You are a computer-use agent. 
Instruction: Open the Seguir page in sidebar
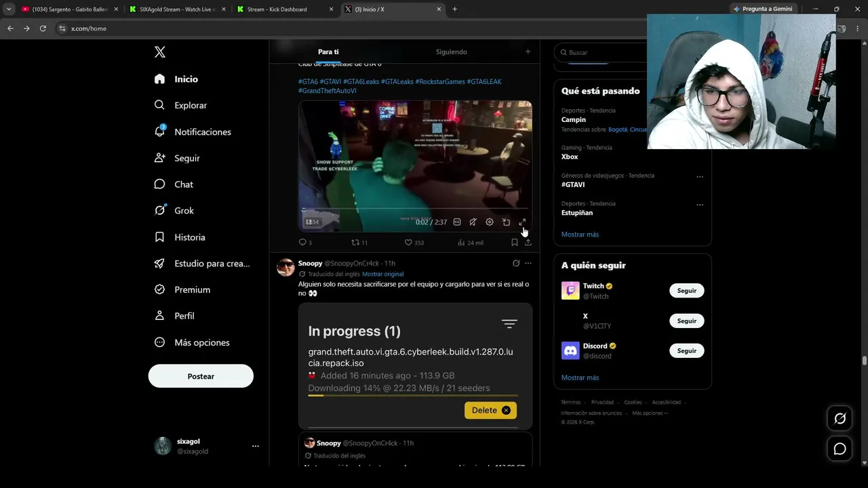(x=177, y=158)
